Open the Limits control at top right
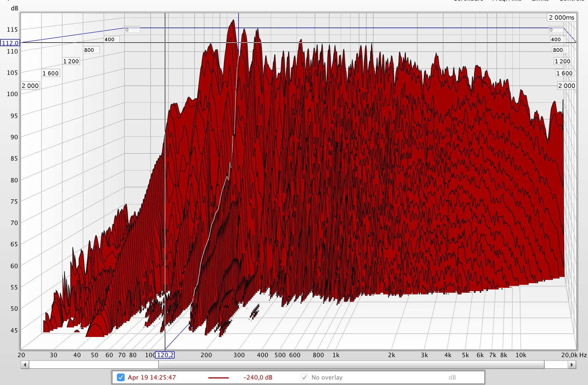The width and height of the screenshot is (588, 385). point(540,1)
